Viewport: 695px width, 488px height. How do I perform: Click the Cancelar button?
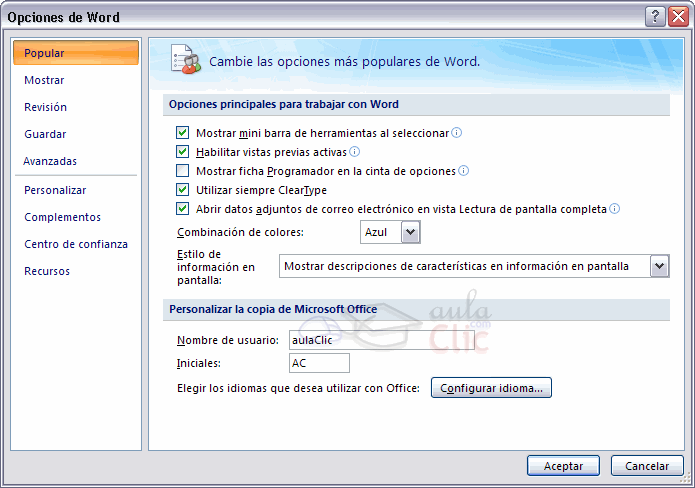pos(647,466)
